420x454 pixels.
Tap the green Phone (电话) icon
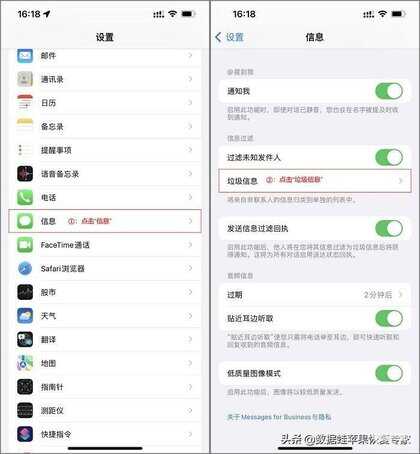25,197
